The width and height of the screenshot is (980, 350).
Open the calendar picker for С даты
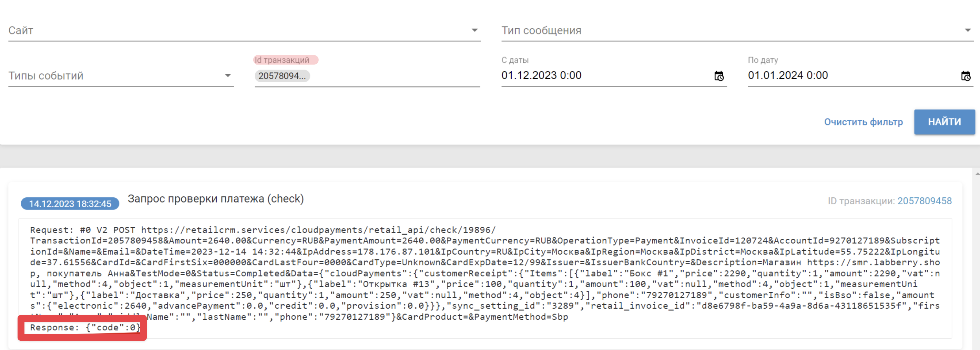click(719, 76)
